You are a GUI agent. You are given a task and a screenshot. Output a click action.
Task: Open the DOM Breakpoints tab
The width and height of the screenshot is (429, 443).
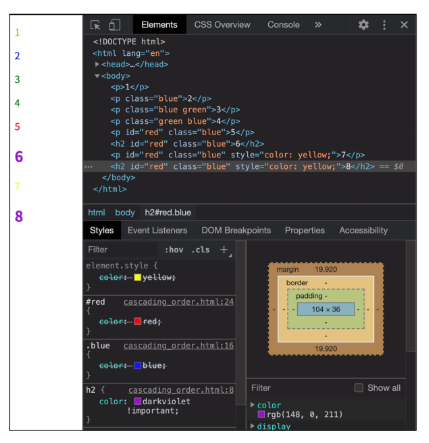tap(236, 230)
